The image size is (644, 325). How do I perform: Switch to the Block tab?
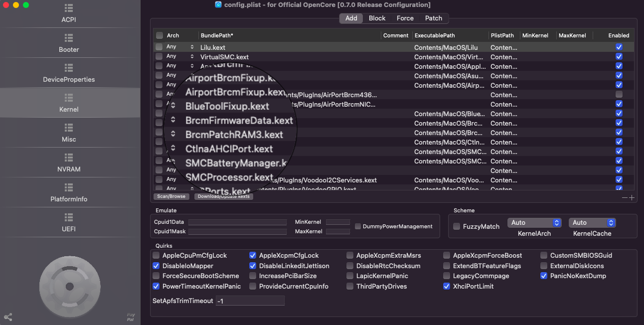(x=377, y=18)
